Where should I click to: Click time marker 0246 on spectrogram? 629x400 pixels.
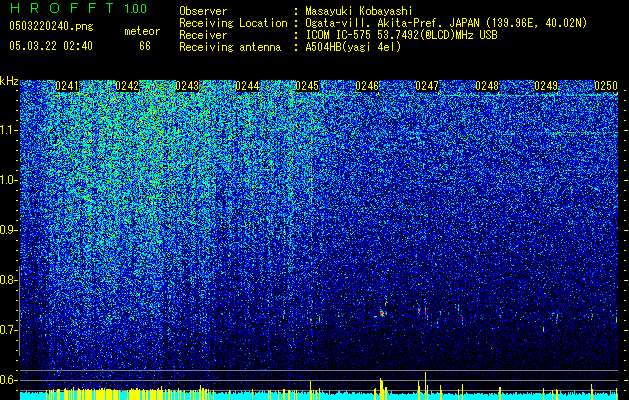click(x=367, y=86)
